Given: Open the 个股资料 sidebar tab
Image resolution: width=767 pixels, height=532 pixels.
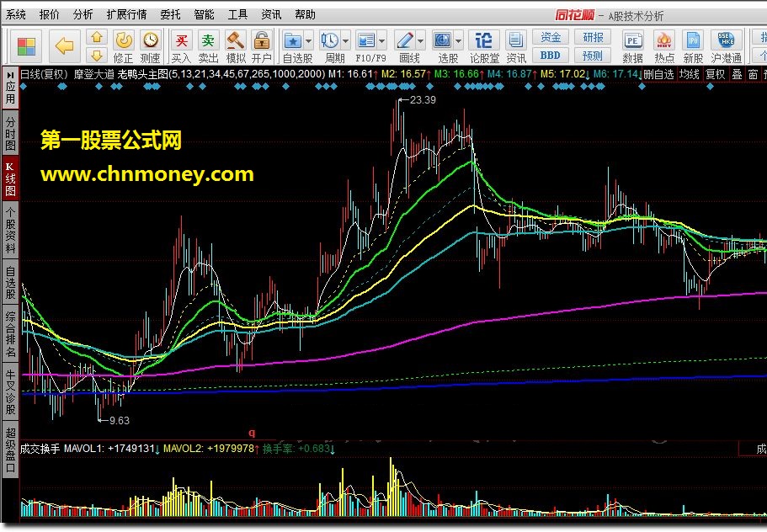Looking at the screenshot, I should (x=10, y=231).
